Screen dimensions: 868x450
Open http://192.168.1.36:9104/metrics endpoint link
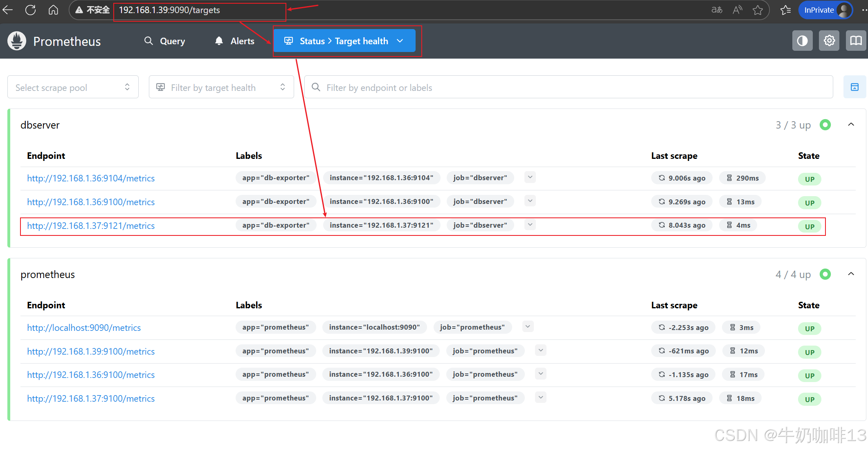point(91,178)
